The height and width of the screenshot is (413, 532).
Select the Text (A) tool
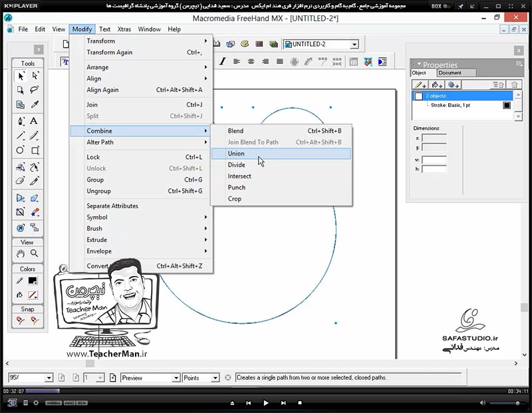[34, 121]
